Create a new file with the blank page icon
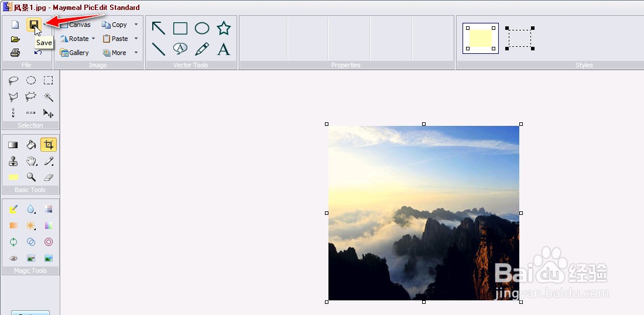 coord(15,25)
